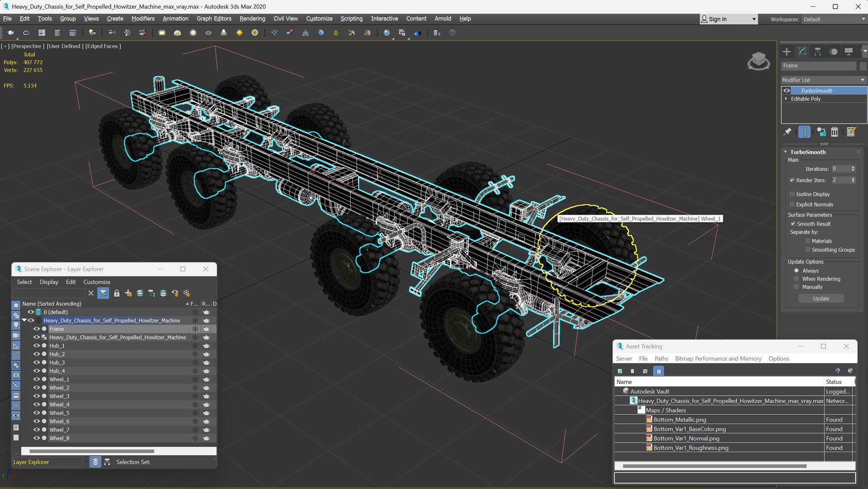
Task: Hide the Wheel_1 object via eye icon
Action: click(x=37, y=379)
